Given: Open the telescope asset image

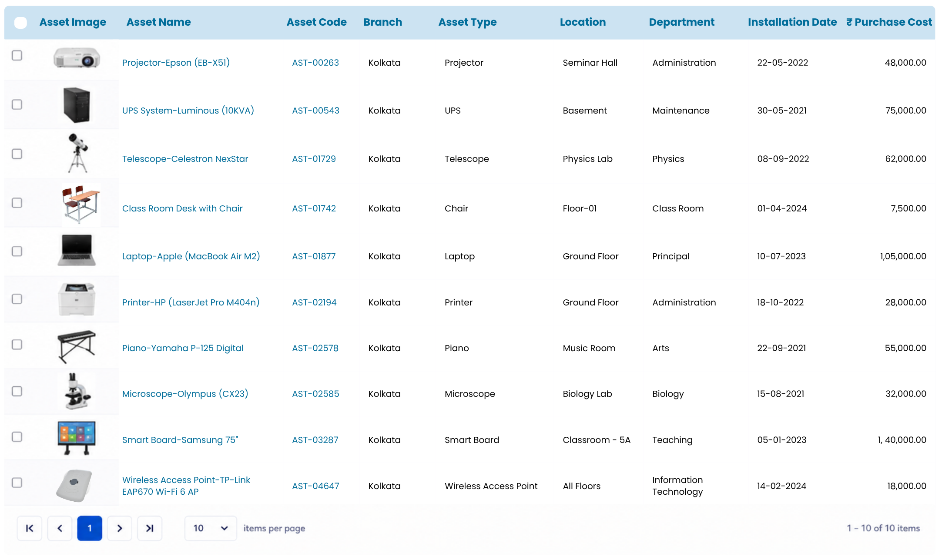Looking at the screenshot, I should 78,153.
